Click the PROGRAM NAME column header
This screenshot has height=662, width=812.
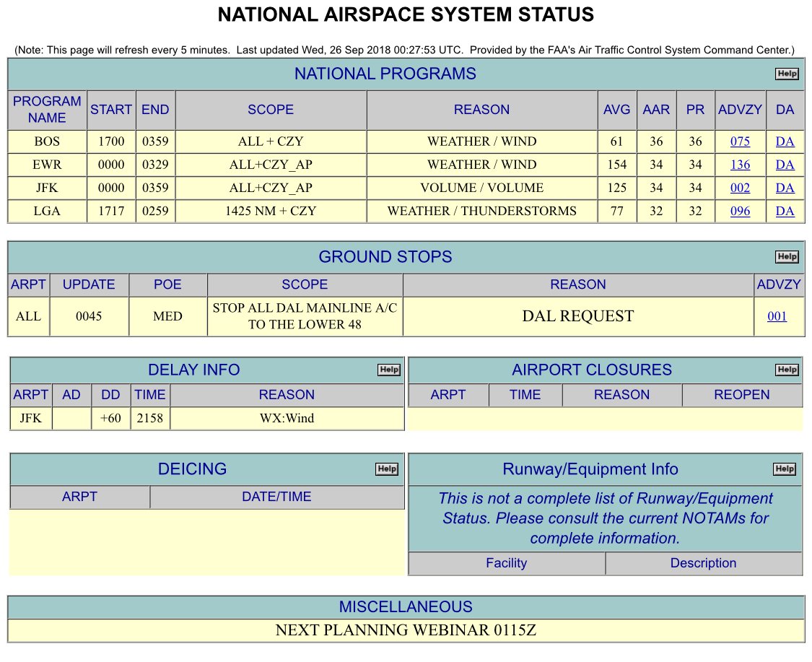click(47, 109)
